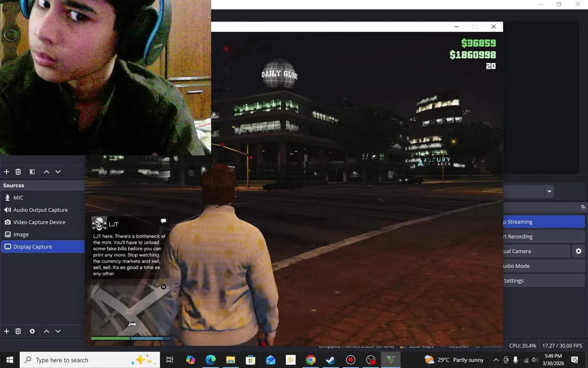Viewport: 588px width, 368px height.
Task: Select the Image source
Action: point(42,234)
